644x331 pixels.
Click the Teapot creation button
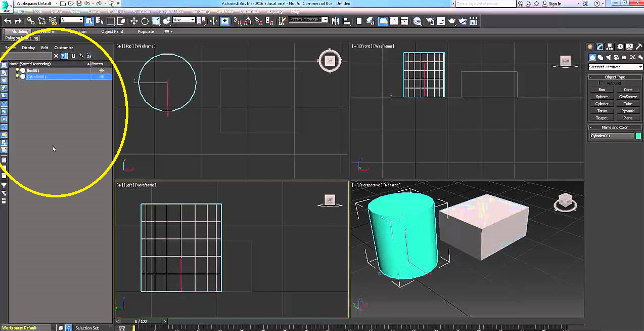[602, 117]
